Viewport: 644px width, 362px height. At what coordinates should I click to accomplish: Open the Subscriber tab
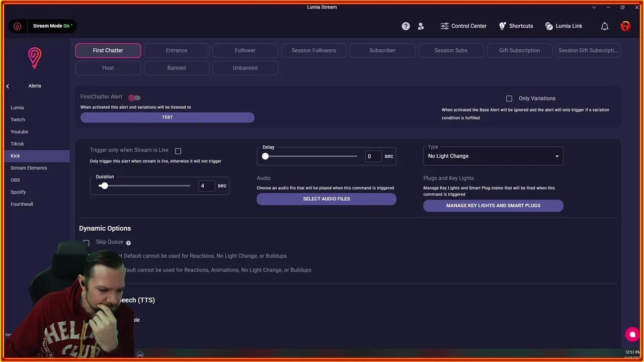click(x=382, y=50)
